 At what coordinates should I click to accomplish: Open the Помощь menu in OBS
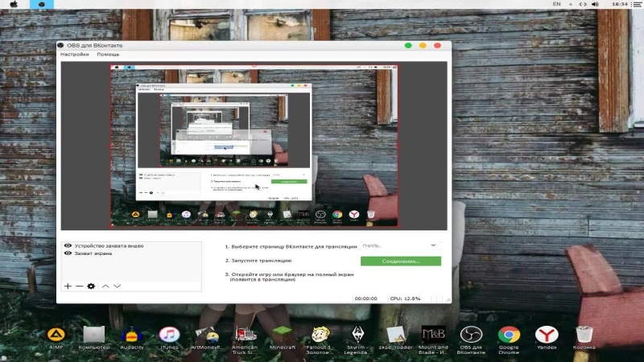click(x=108, y=54)
